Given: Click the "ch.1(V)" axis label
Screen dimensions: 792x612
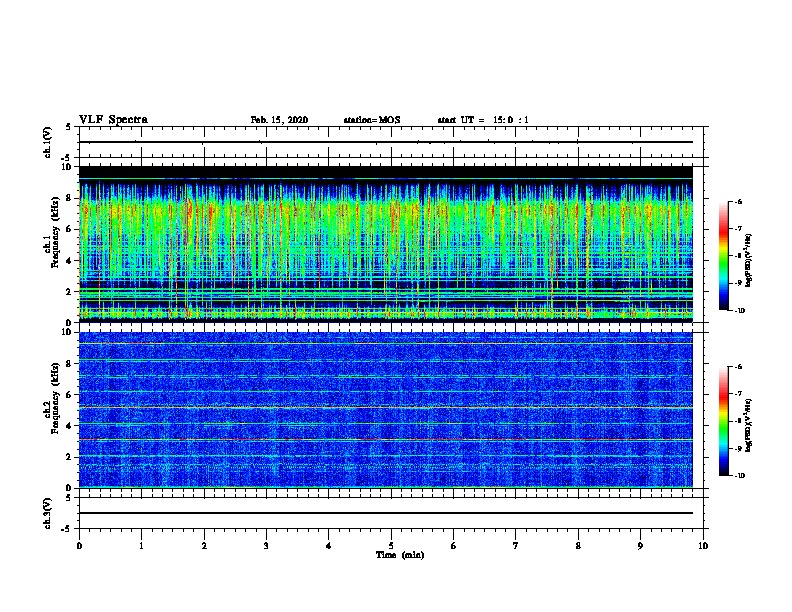Looking at the screenshot, I should click(48, 142).
